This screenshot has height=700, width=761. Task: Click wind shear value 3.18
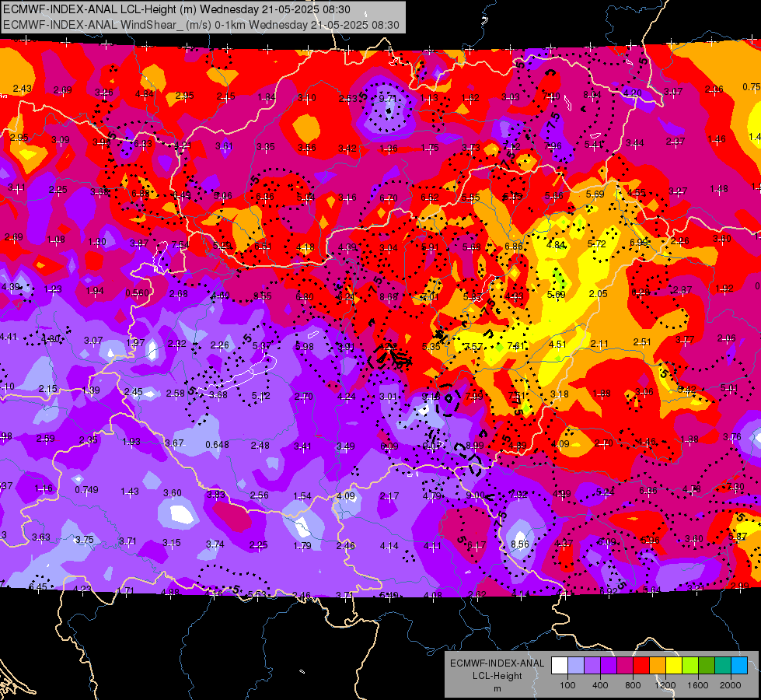(559, 394)
